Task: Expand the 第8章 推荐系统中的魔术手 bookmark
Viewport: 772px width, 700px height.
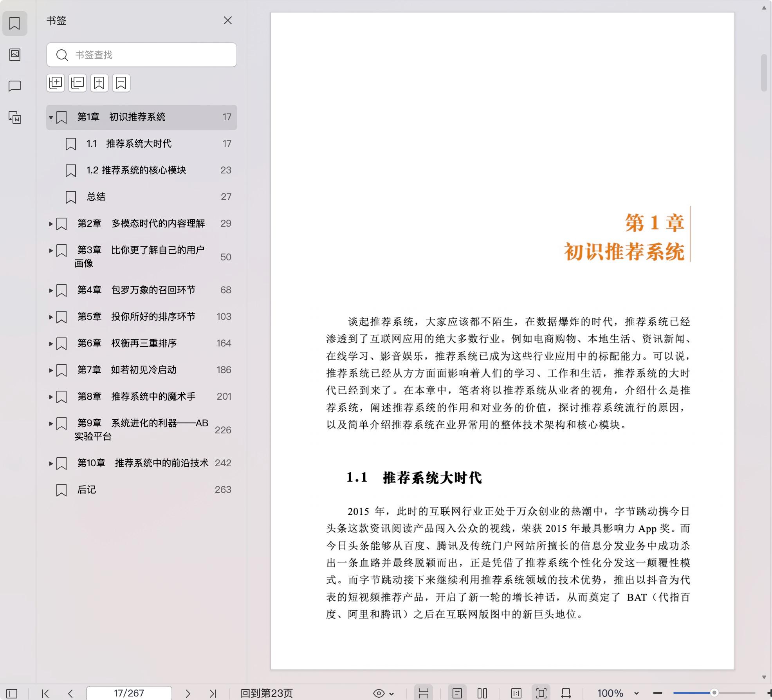Action: coord(51,397)
